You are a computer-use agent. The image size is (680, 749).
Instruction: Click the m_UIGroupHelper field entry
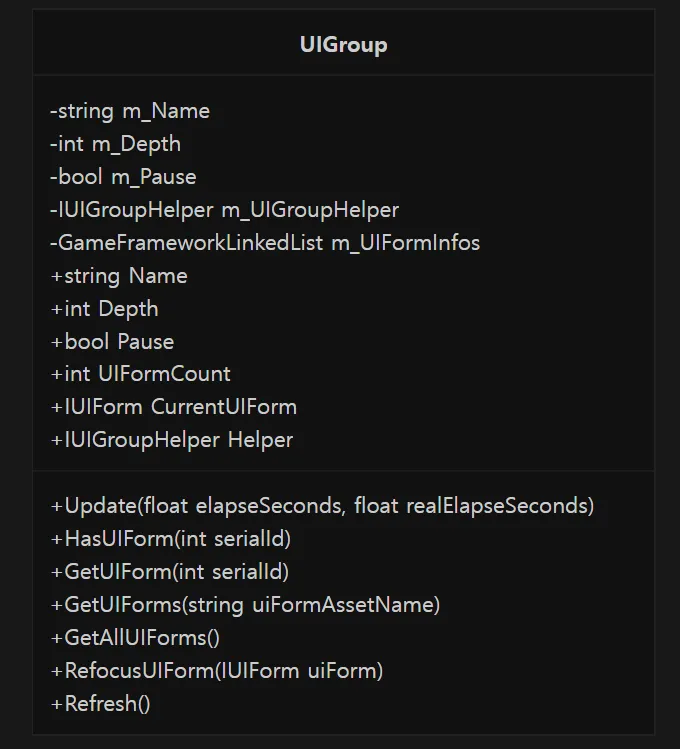[224, 210]
